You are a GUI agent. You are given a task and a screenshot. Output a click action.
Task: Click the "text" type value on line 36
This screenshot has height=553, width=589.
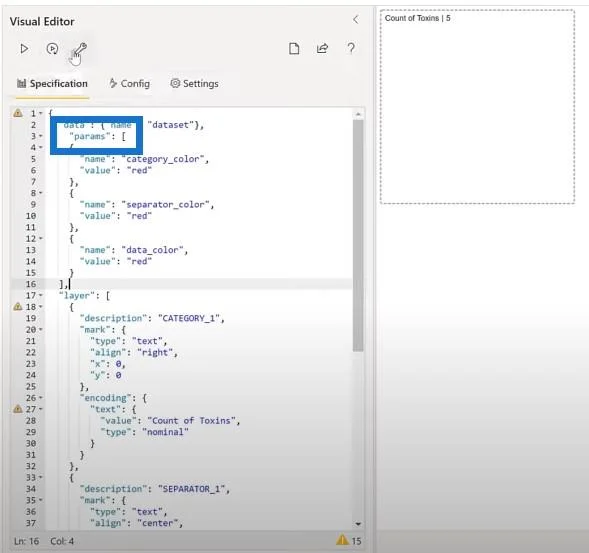(x=147, y=512)
